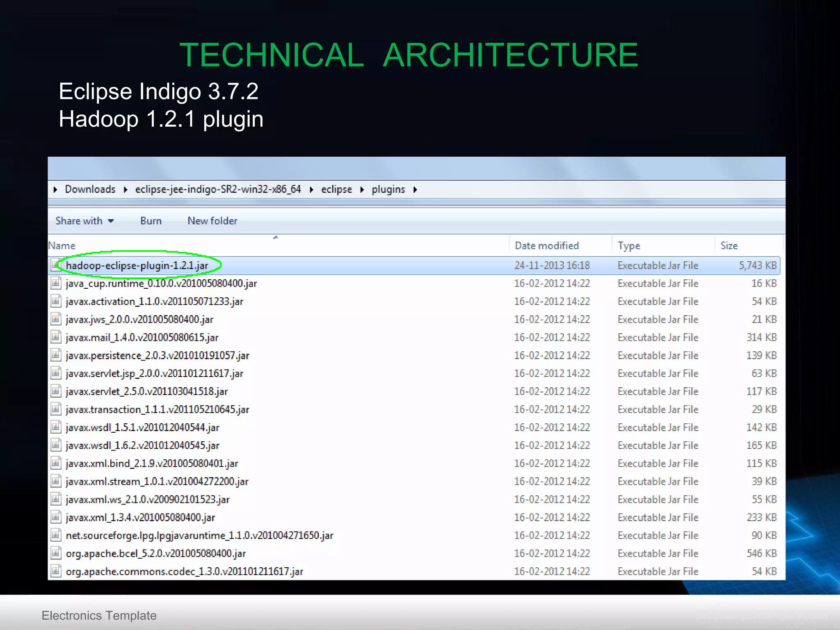Image resolution: width=840 pixels, height=630 pixels.
Task: Click the file icon of javax.mail jar
Action: 56,338
